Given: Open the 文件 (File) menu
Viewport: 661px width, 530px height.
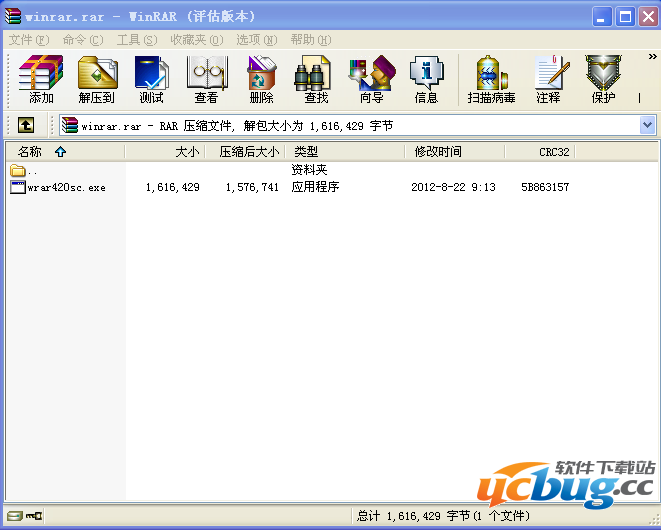Looking at the screenshot, I should (28, 39).
